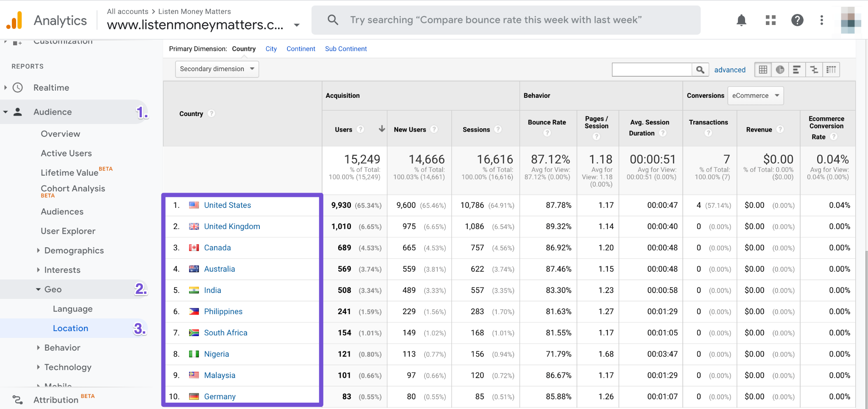Click the Sessions column header
This screenshot has height=409, width=868.
(476, 130)
